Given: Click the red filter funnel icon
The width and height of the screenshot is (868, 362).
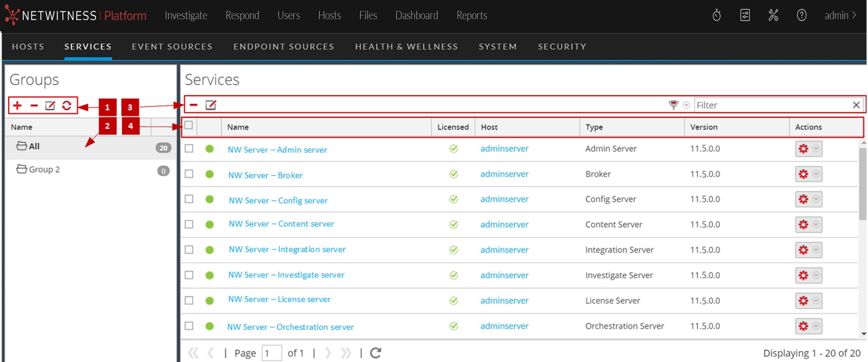Looking at the screenshot, I should [x=673, y=105].
